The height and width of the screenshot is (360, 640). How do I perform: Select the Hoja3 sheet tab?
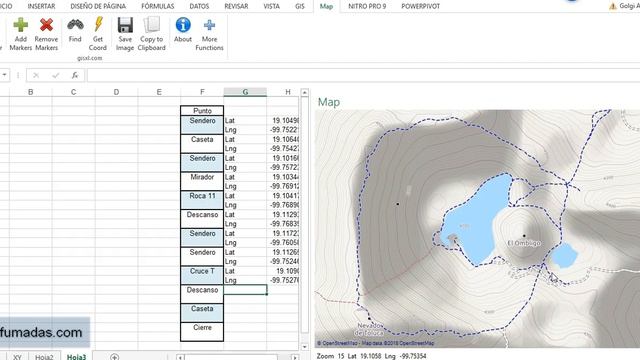click(76, 357)
